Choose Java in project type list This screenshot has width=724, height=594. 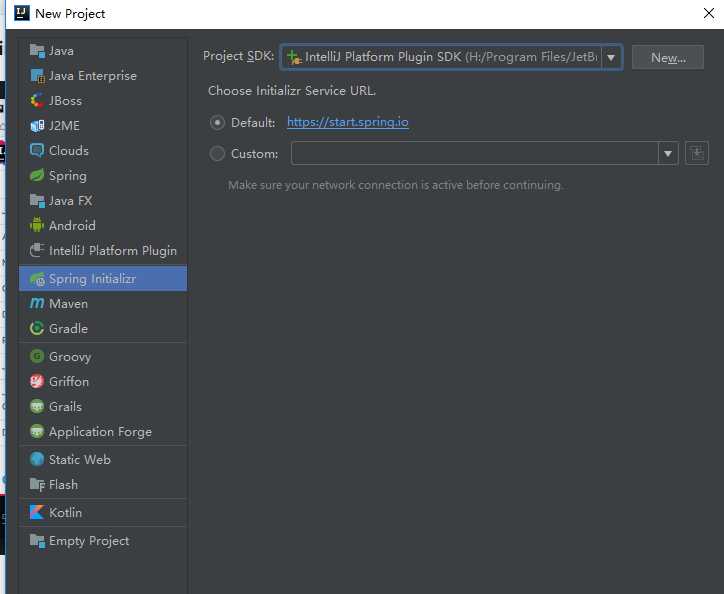(x=103, y=50)
